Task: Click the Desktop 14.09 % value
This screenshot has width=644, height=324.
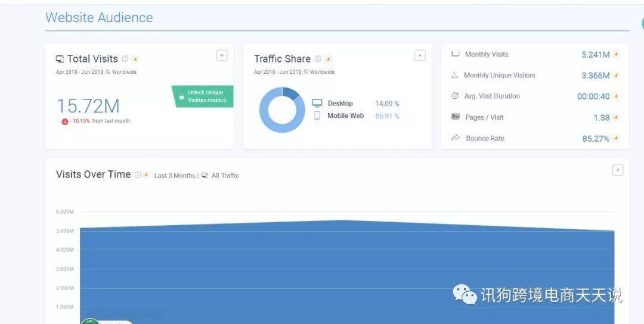Action: click(x=387, y=104)
